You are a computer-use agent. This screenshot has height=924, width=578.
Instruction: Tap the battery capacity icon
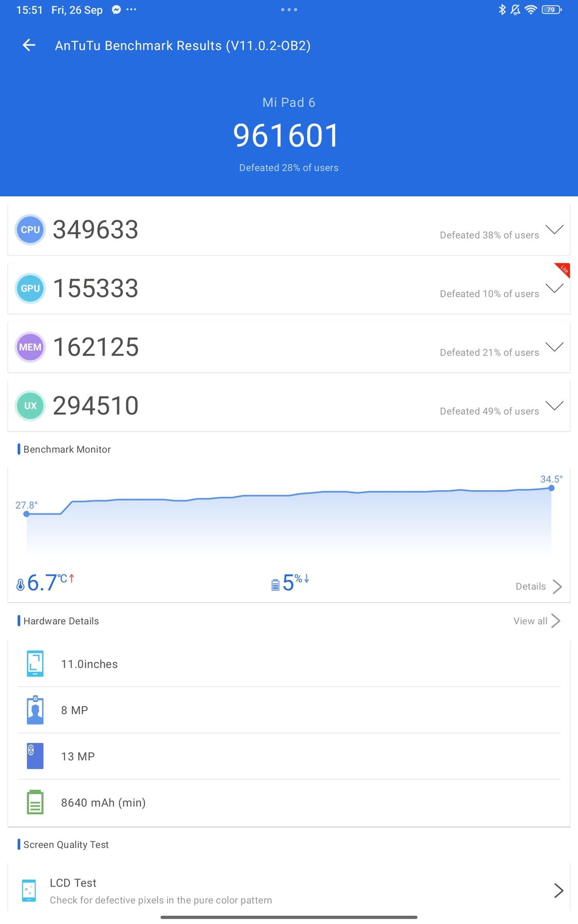pyautogui.click(x=35, y=802)
